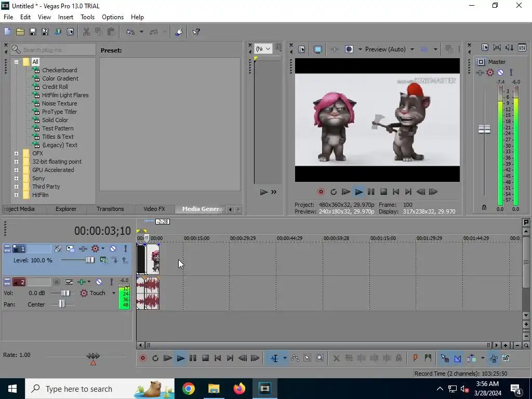The height and width of the screenshot is (399, 532).
Task: Open Project Properties from the toolbar
Action: 70,32
